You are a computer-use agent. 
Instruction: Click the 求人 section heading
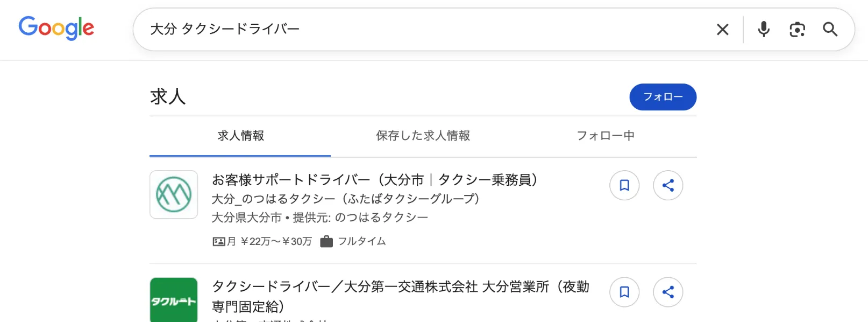(168, 97)
